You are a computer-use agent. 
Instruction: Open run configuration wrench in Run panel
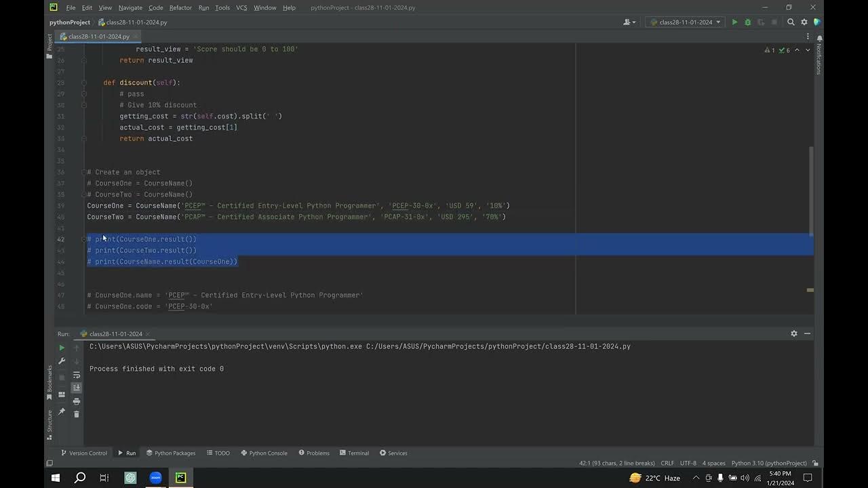[62, 361]
